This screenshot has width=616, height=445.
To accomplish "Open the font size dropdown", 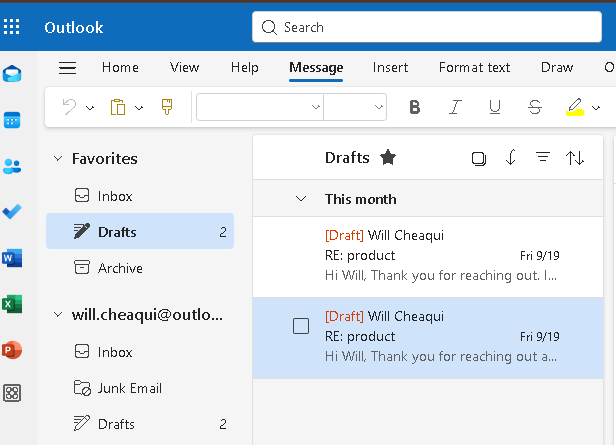I will (x=355, y=107).
